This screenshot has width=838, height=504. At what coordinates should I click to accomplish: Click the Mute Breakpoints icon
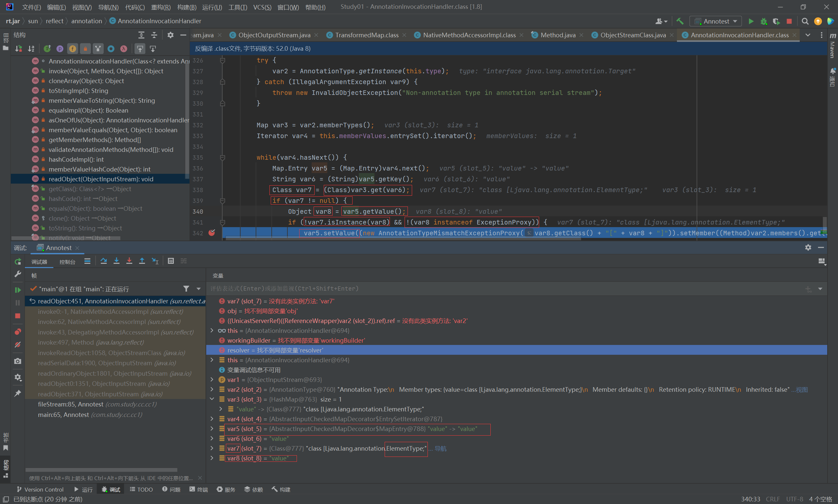pos(18,344)
